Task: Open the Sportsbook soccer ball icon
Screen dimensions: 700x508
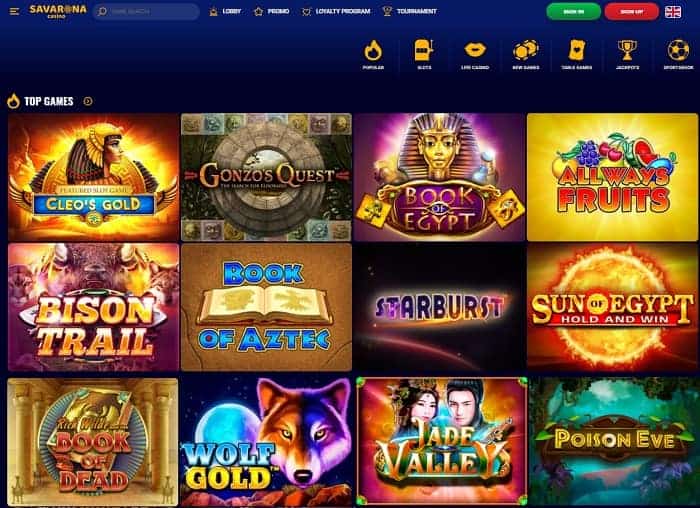Action: (x=678, y=50)
